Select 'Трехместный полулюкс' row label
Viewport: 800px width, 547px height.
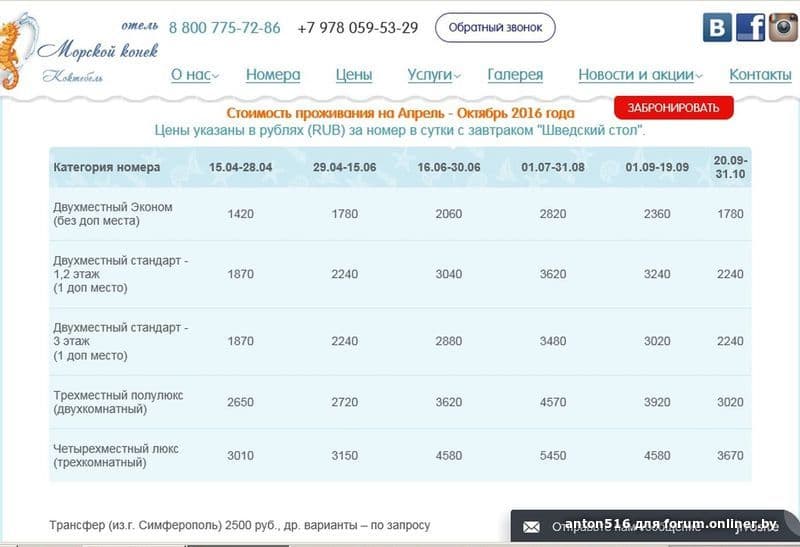click(118, 402)
